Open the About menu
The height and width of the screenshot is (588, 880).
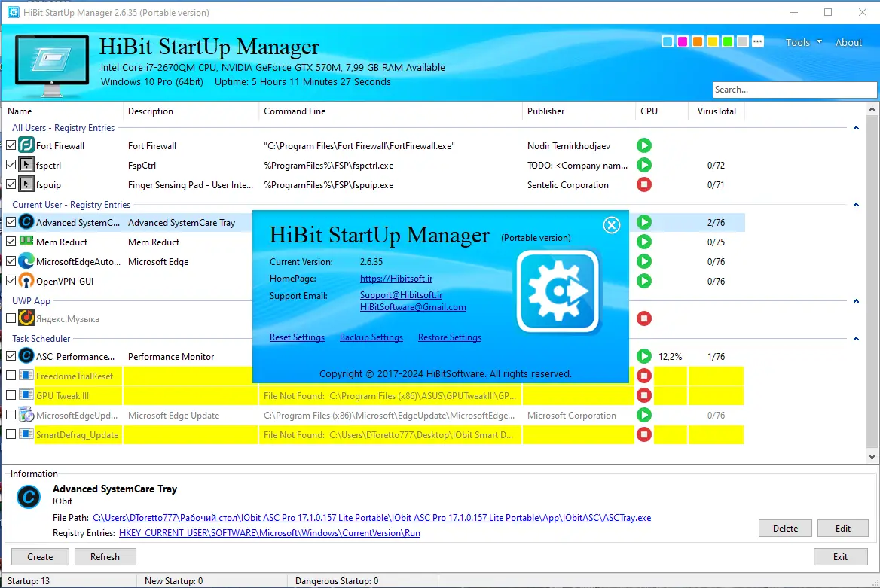click(848, 42)
